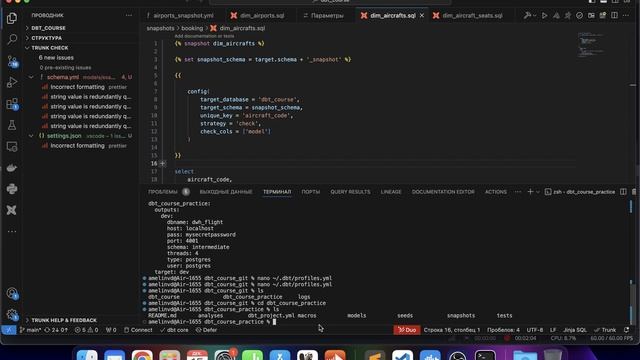The image size is (640, 360).
Task: Open the LINEAGE panel tab
Action: [391, 192]
